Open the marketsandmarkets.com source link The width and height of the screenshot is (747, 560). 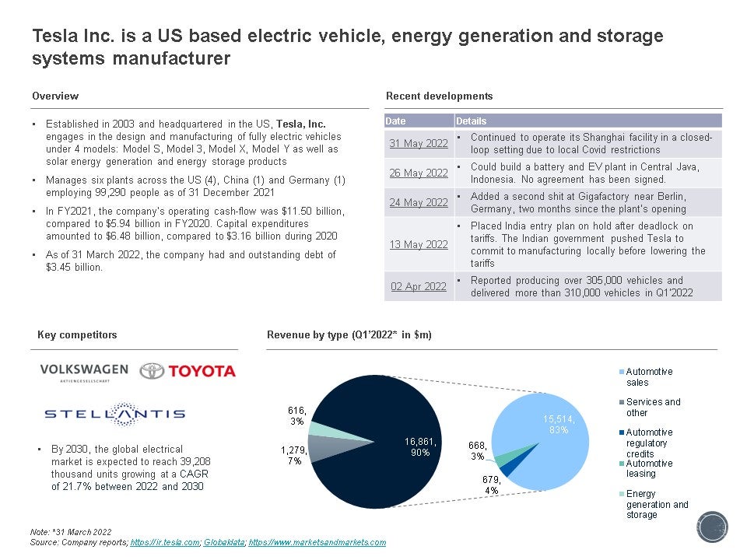(x=317, y=542)
